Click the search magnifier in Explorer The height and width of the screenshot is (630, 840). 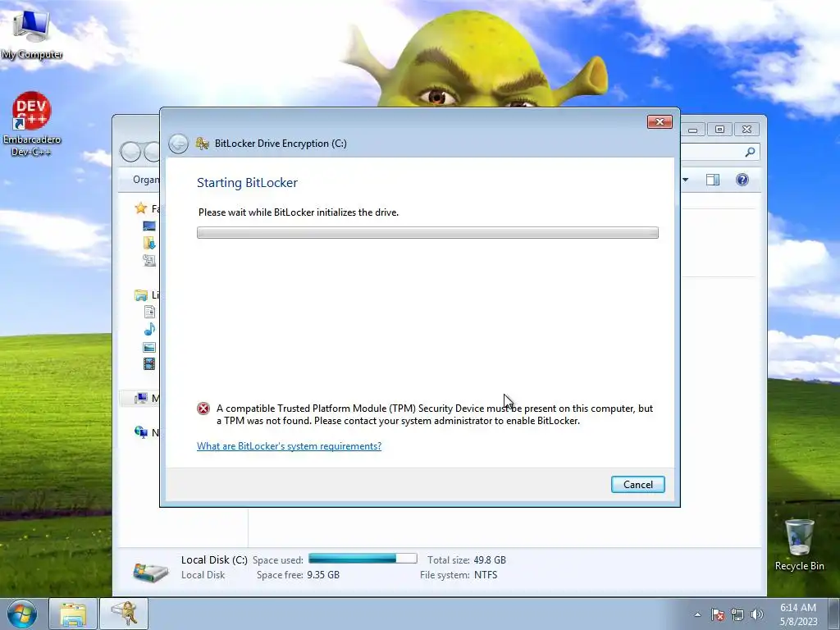pyautogui.click(x=750, y=152)
